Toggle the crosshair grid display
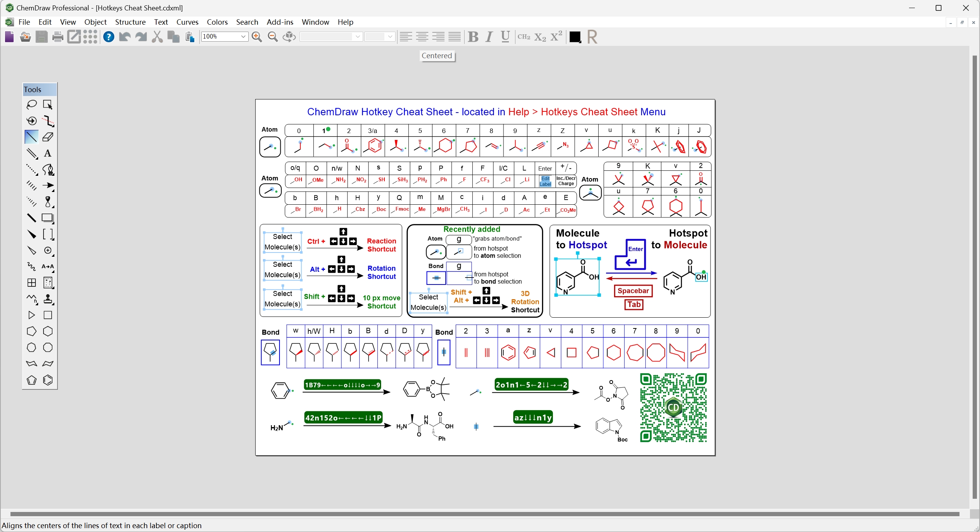The width and height of the screenshot is (980, 532). [x=90, y=37]
